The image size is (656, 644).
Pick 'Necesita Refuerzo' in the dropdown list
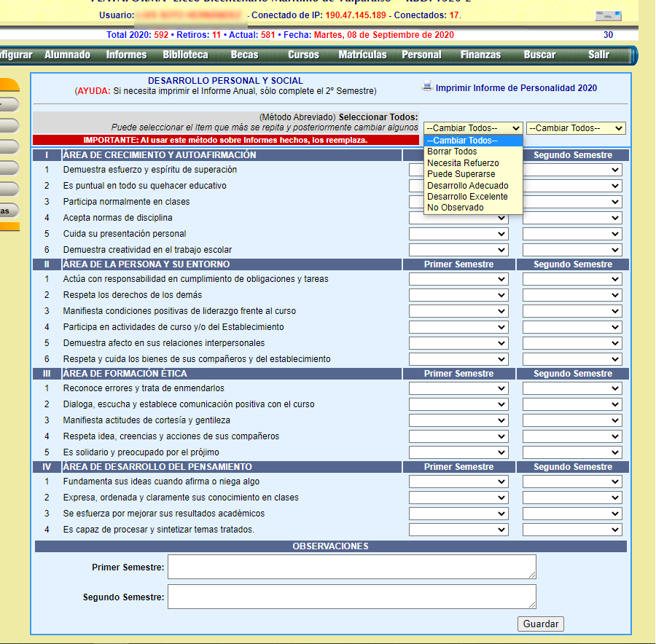[x=473, y=163]
